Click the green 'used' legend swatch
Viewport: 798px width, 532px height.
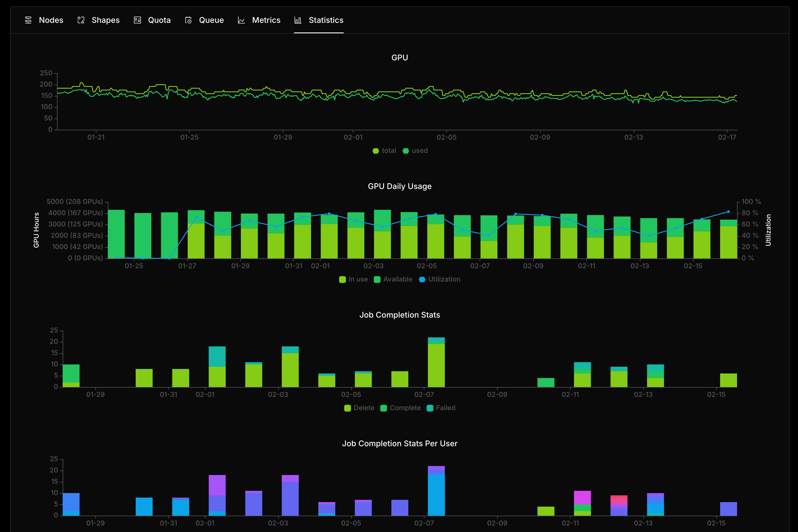point(405,151)
